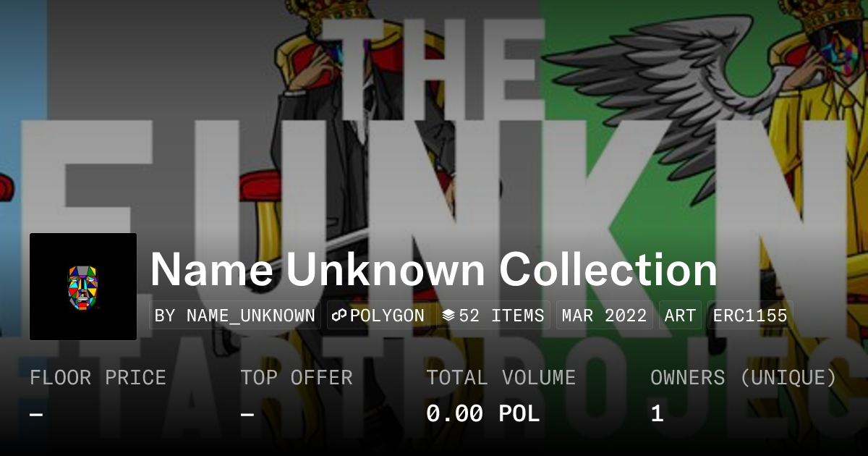
Task: Select the POLYGON chain badge
Action: tap(378, 316)
